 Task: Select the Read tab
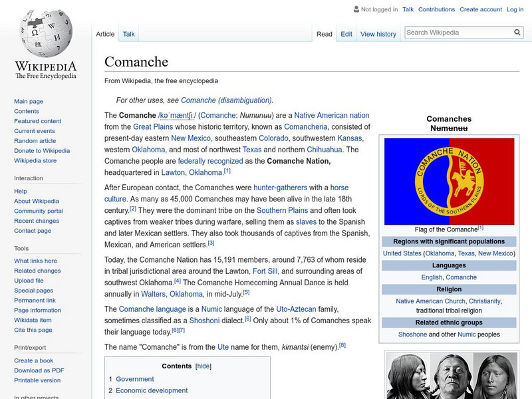pos(325,35)
